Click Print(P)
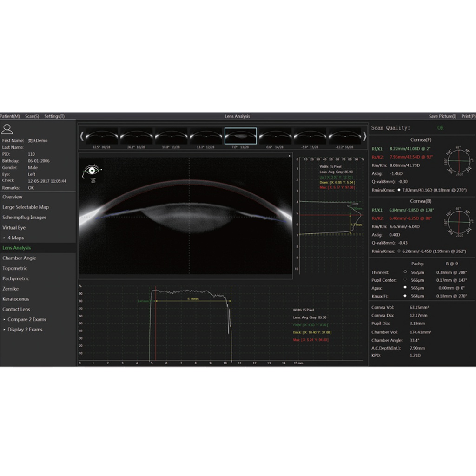This screenshot has width=476, height=476. coord(469,116)
